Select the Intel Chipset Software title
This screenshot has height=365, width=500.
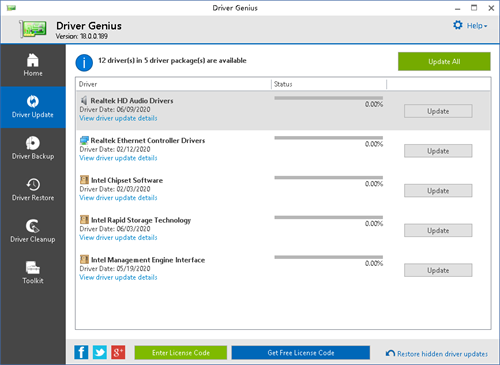coord(127,180)
